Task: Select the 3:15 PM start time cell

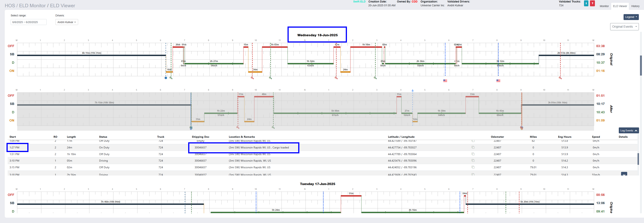Action: click(14, 167)
